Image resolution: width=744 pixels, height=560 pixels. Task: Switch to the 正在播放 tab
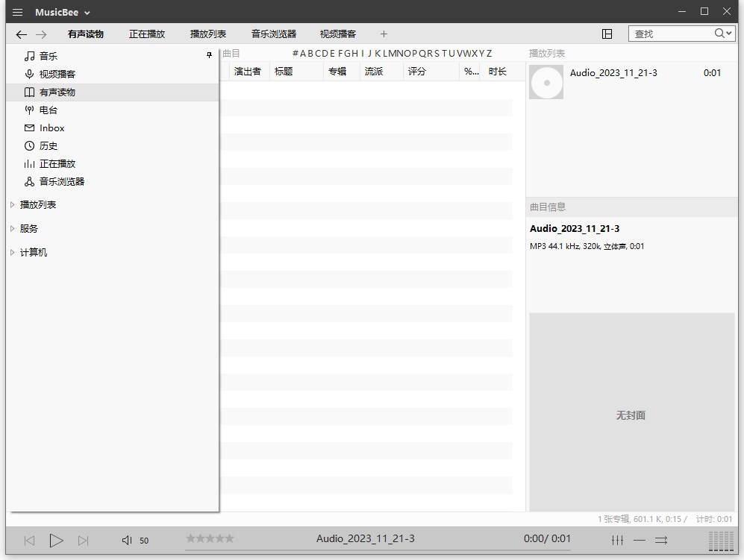coord(146,34)
